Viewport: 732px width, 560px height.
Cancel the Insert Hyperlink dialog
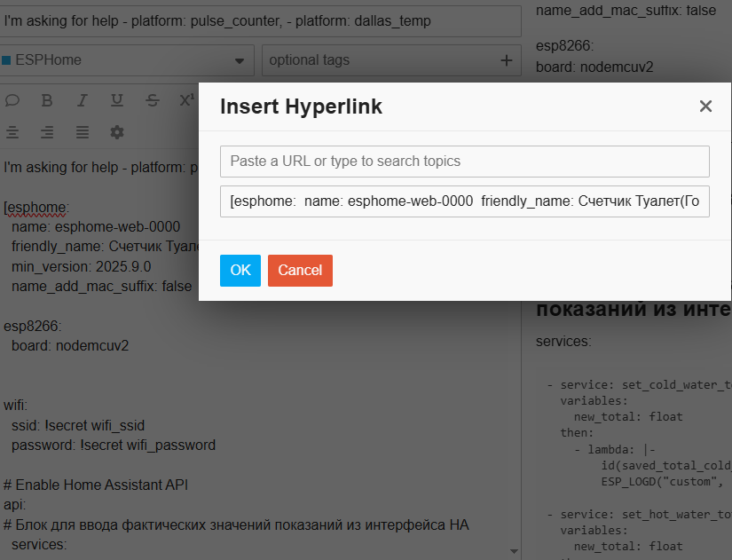(300, 271)
